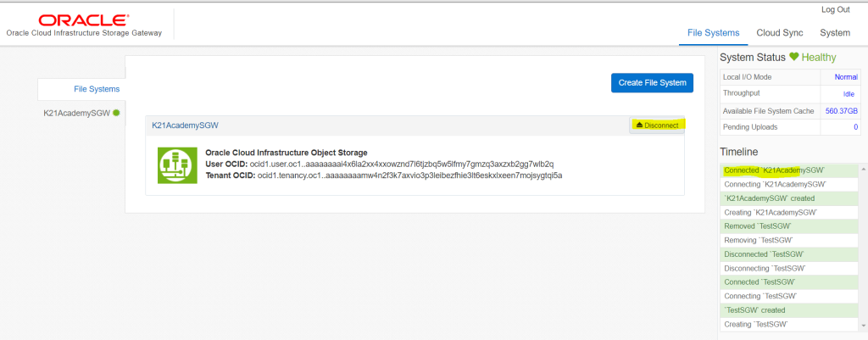This screenshot has width=868, height=340.
Task: Click the Oracle logo in the header
Action: (82, 20)
